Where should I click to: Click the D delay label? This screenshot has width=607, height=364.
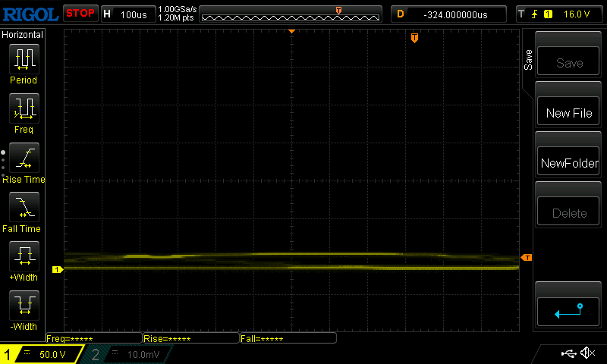(401, 14)
